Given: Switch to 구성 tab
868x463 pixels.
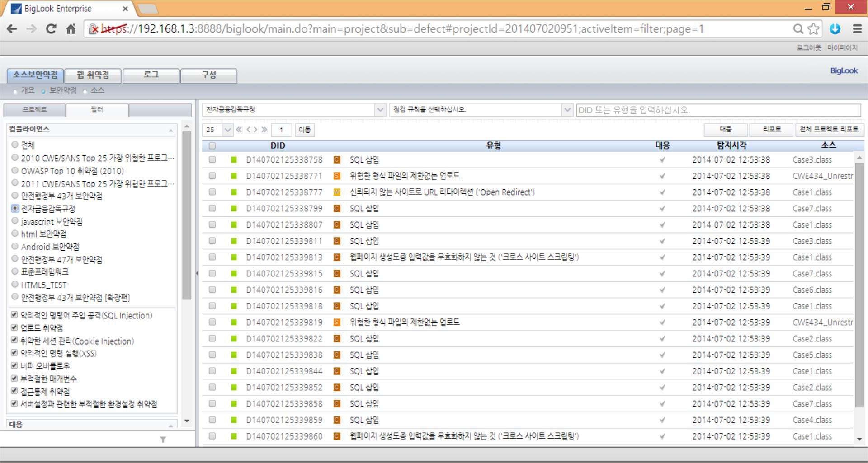Looking at the screenshot, I should (x=209, y=75).
